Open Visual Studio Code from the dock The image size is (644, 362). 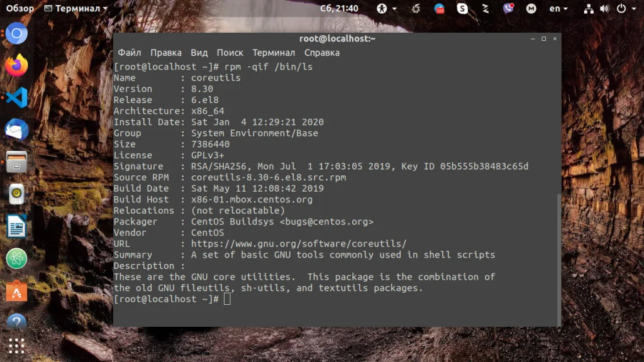coord(16,97)
